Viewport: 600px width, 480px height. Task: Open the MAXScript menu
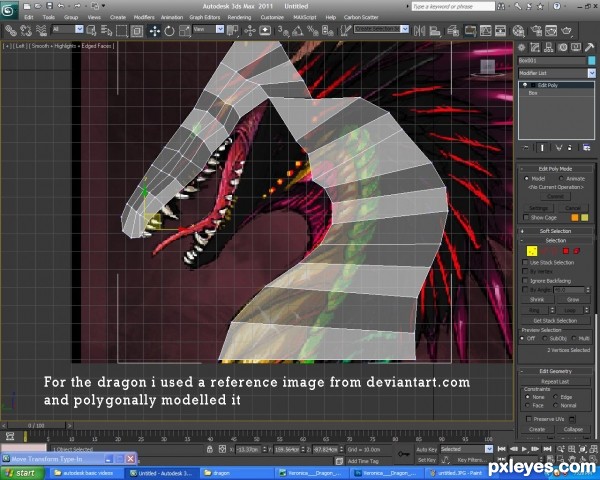click(x=305, y=17)
